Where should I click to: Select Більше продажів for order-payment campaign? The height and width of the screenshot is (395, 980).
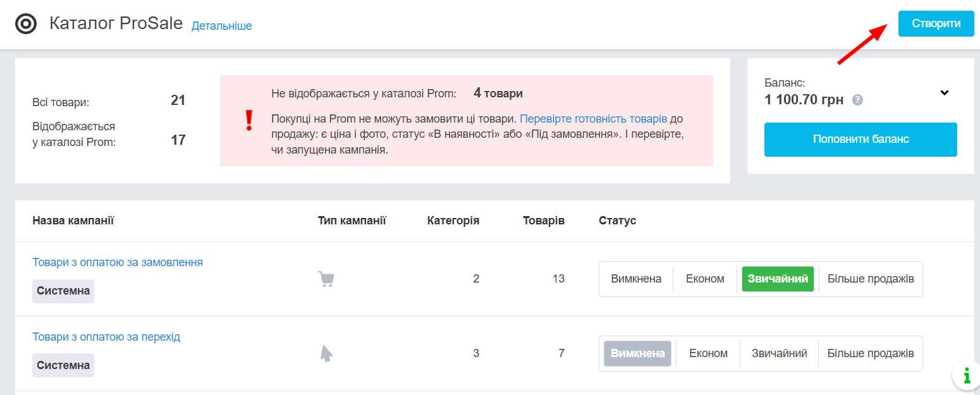click(871, 279)
